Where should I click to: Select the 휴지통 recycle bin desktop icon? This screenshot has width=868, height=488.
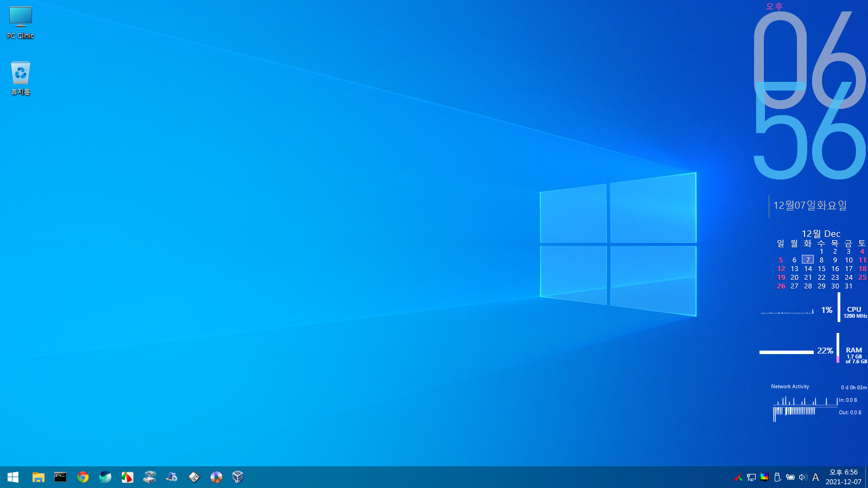[x=21, y=79]
